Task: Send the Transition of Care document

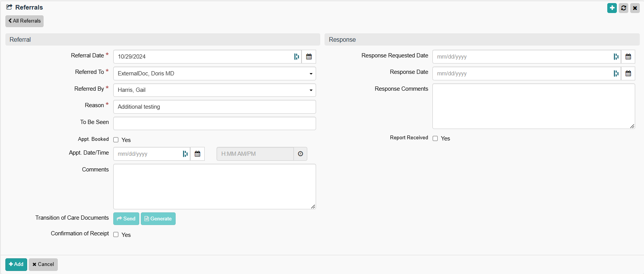Action: (x=126, y=219)
